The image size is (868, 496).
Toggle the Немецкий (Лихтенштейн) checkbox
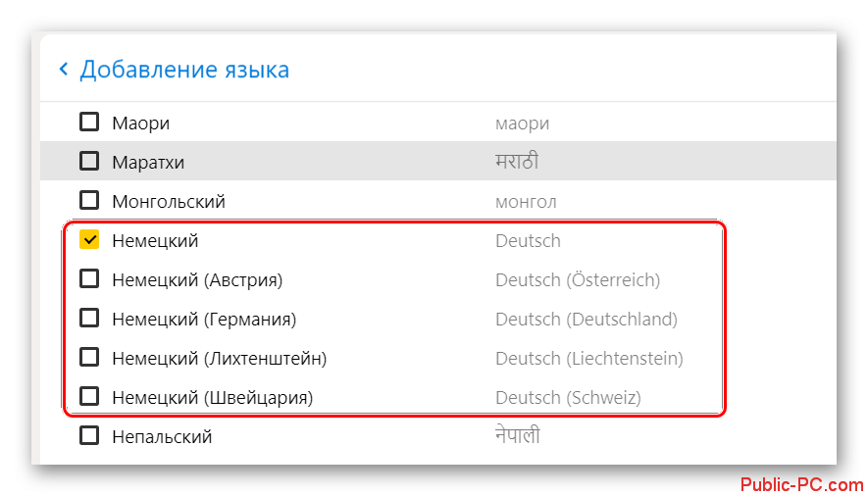click(x=89, y=357)
